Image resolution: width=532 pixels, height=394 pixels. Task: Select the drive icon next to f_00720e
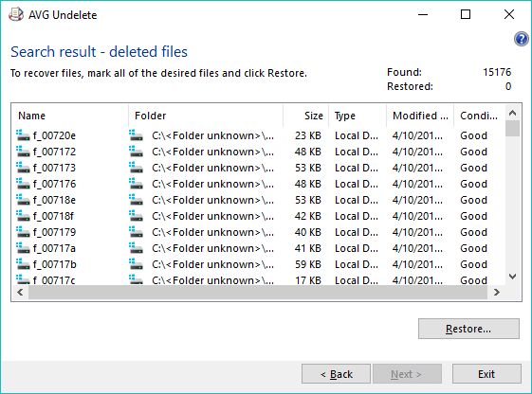click(23, 135)
